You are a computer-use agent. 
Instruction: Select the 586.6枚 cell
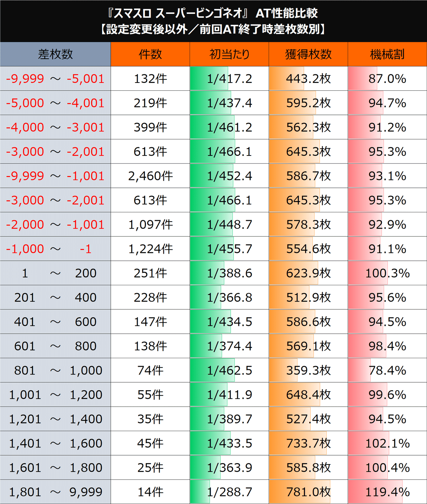[x=308, y=322]
